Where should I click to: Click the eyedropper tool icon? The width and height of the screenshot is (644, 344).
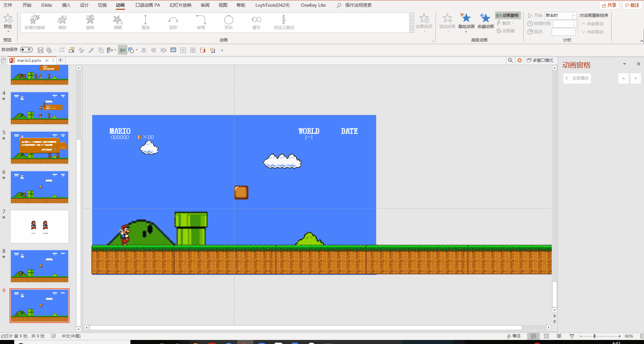point(91,50)
